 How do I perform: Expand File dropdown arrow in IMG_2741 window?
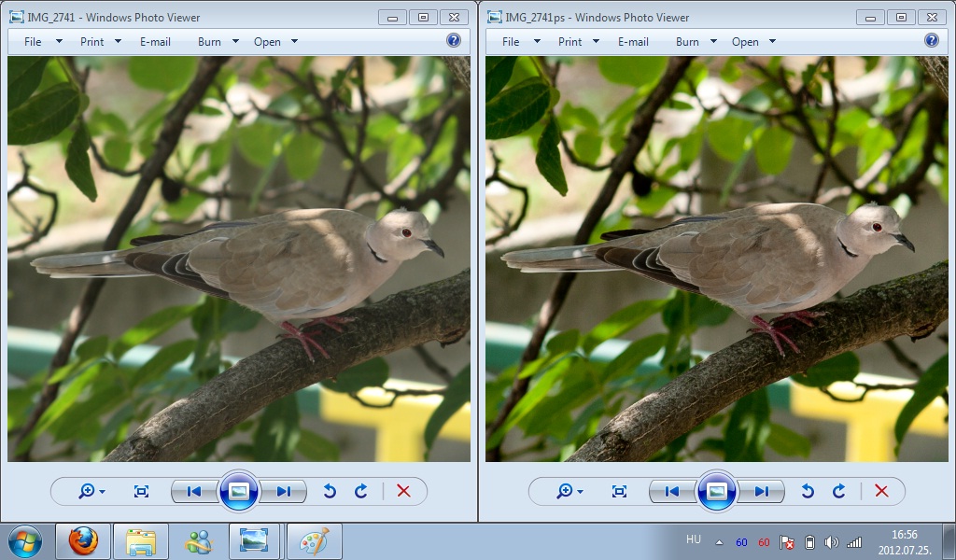click(x=59, y=41)
